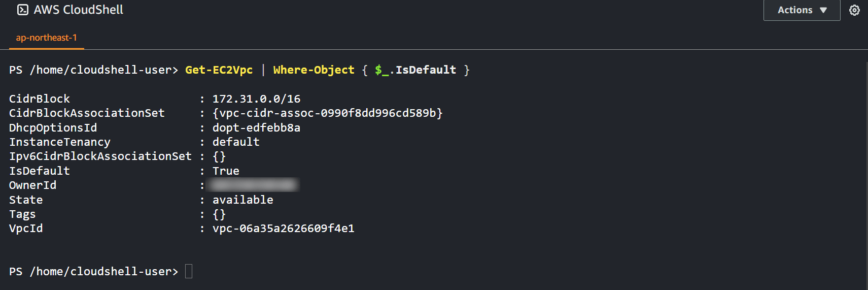Image resolution: width=868 pixels, height=290 pixels.
Task: Click the AWS CloudShell terminal logo icon
Action: pyautogui.click(x=23, y=10)
